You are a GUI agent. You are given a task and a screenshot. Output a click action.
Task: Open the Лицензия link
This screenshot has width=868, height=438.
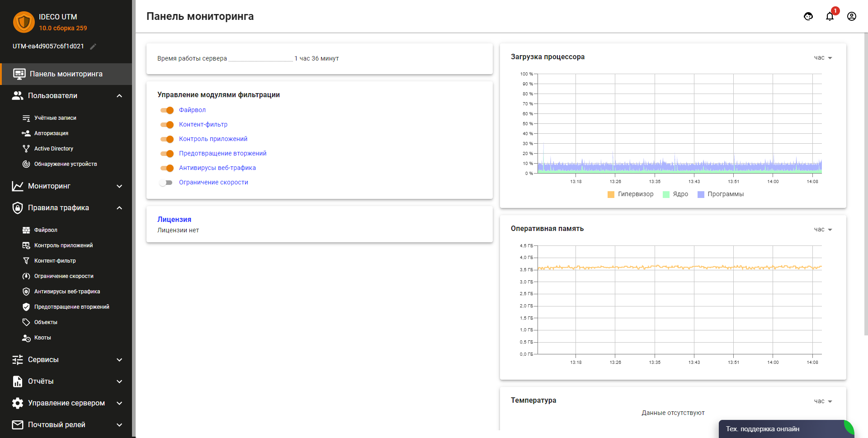[174, 219]
